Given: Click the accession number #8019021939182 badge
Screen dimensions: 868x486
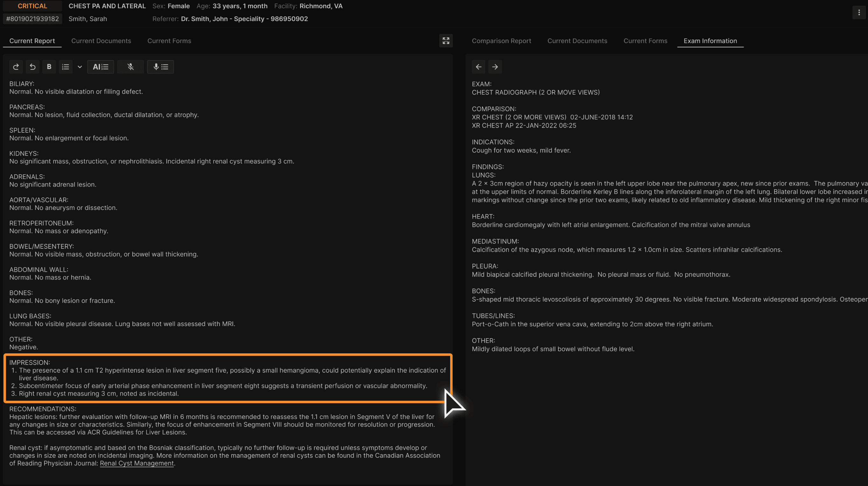Looking at the screenshot, I should pos(32,19).
